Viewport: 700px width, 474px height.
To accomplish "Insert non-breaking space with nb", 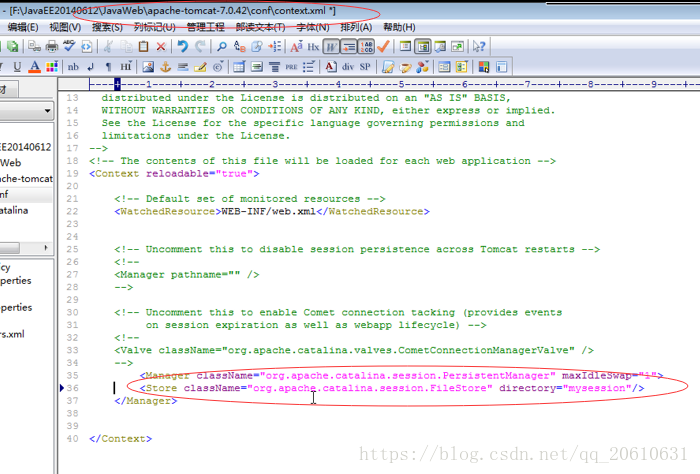I will pos(73,67).
